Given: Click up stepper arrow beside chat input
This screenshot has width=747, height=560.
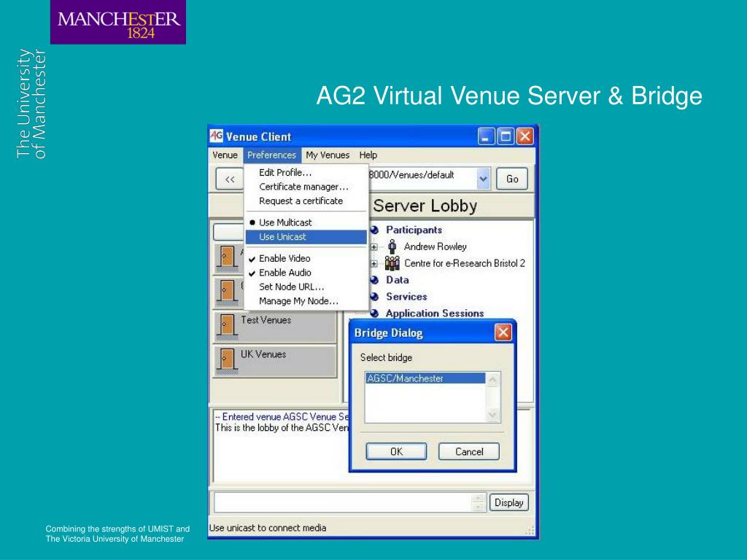Looking at the screenshot, I should 479,498.
